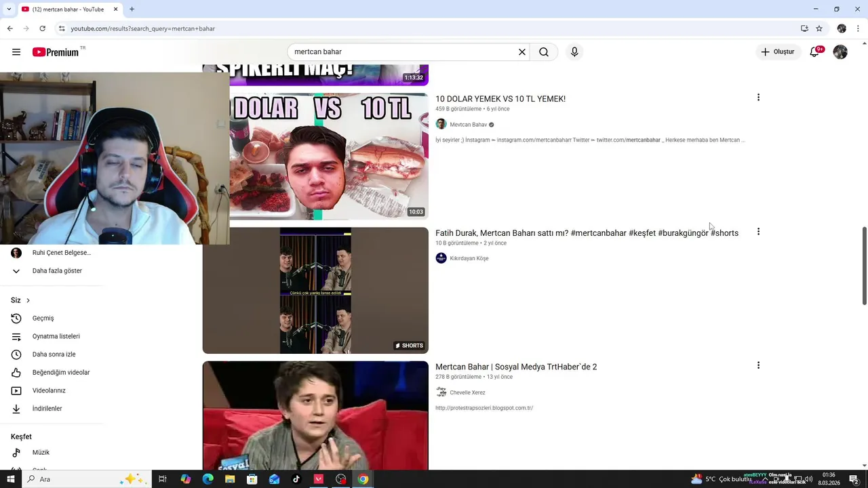Viewport: 868px width, 488px height.
Task: Open the Oluştur create button
Action: tap(778, 52)
